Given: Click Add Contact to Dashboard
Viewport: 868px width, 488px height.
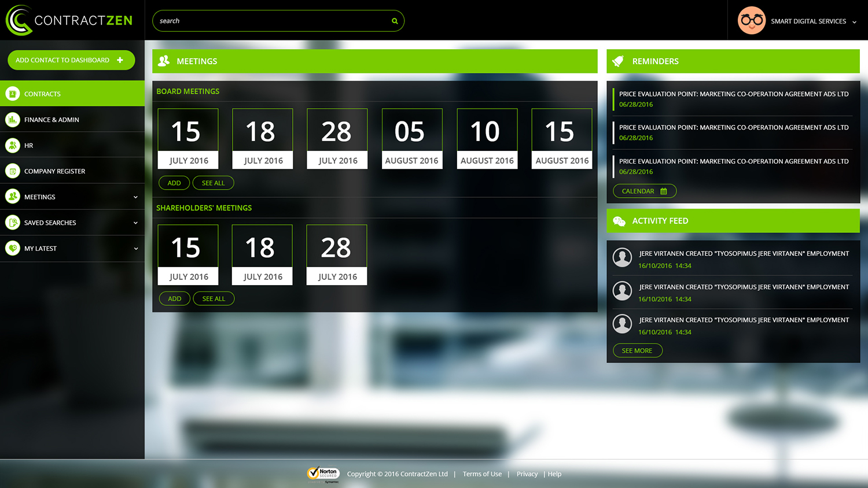Looking at the screenshot, I should tap(71, 60).
